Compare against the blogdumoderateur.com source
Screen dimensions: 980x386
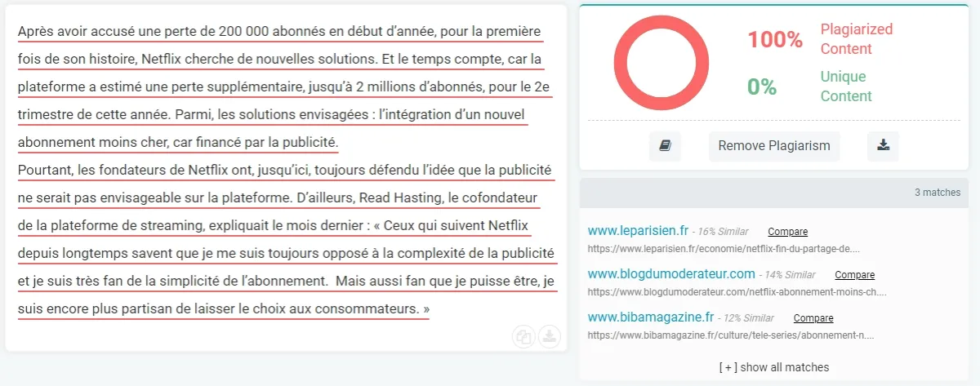click(x=854, y=275)
